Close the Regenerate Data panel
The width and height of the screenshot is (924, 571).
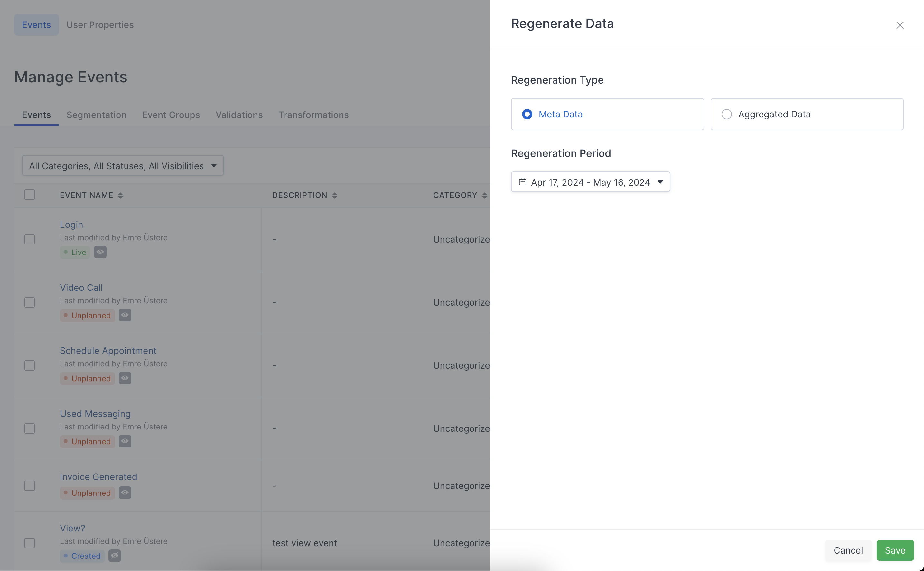click(x=900, y=25)
